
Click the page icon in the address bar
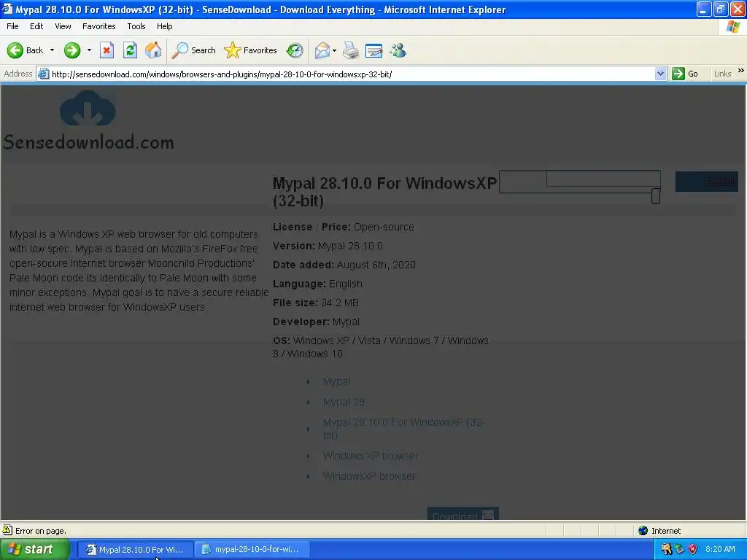point(43,74)
